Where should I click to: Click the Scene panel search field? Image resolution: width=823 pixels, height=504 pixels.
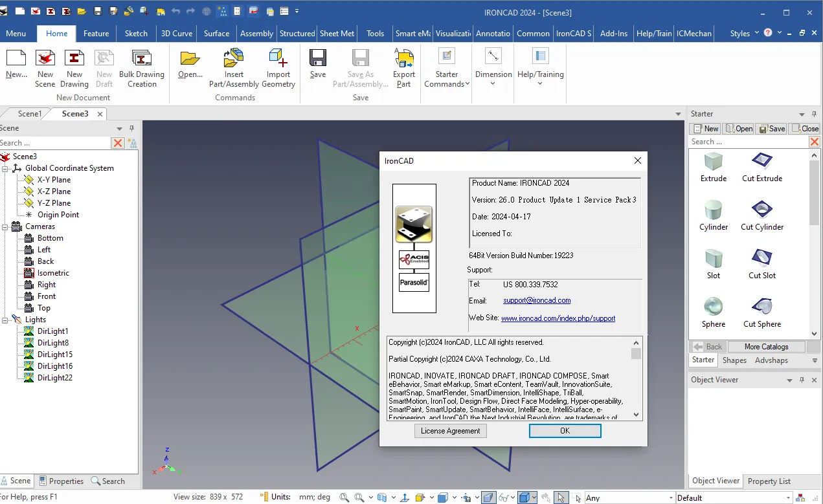pos(55,143)
